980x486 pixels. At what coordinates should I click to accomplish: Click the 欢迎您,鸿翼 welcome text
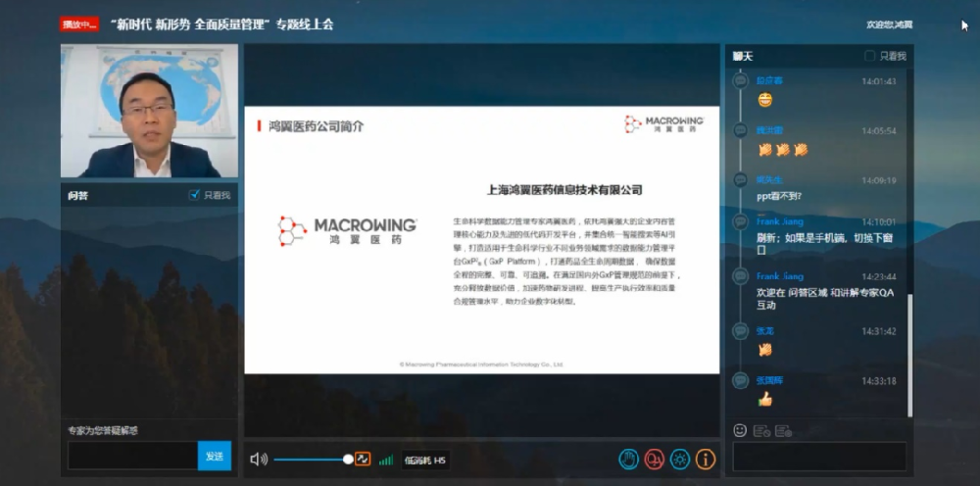coord(890,25)
